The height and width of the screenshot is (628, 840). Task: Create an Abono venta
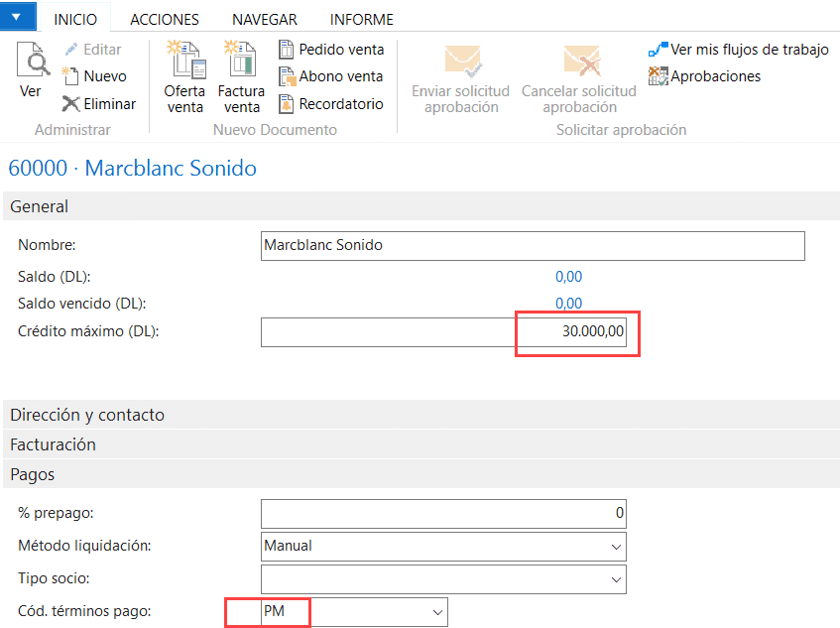click(330, 75)
